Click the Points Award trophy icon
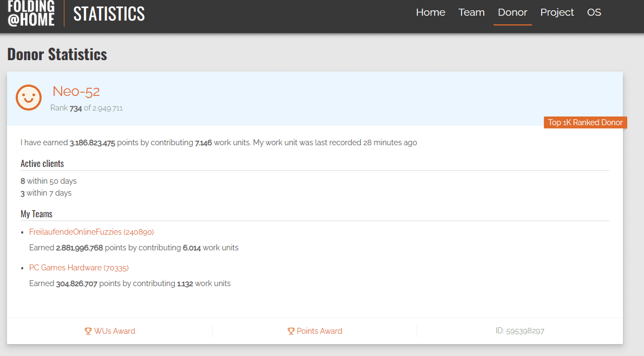The height and width of the screenshot is (356, 644). point(291,331)
